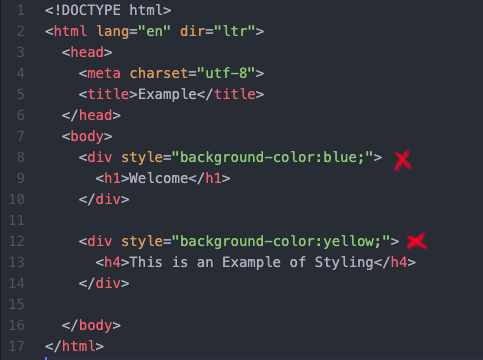483x360 pixels.
Task: Click the closing h1 tag
Action: coord(209,178)
